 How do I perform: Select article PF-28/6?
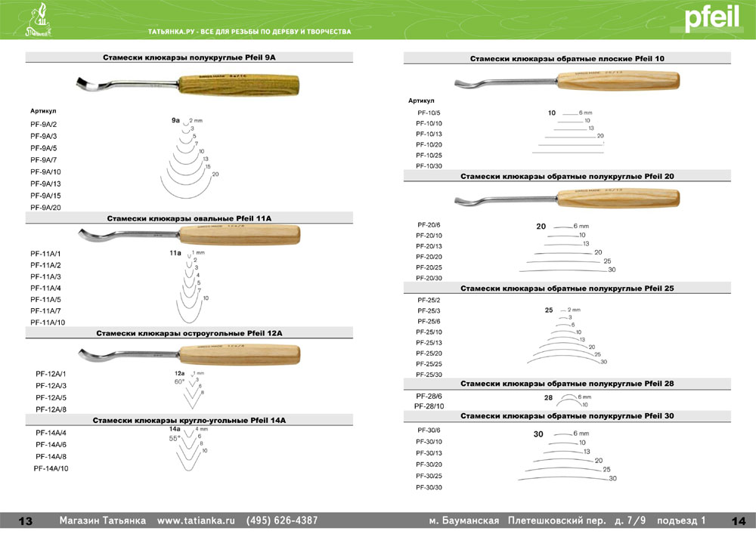coord(429,397)
